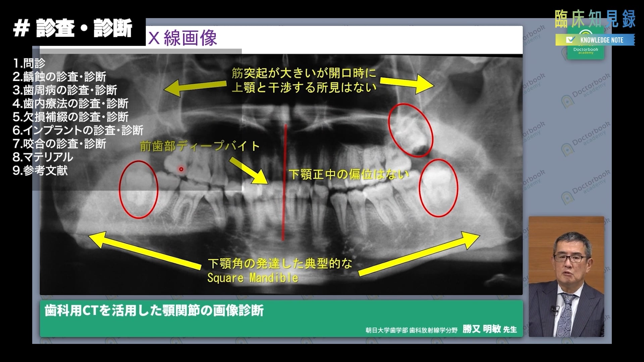Click the annotation 下顎角の発達した典型的な
Viewport: 644px width, 362px height.
tap(280, 264)
